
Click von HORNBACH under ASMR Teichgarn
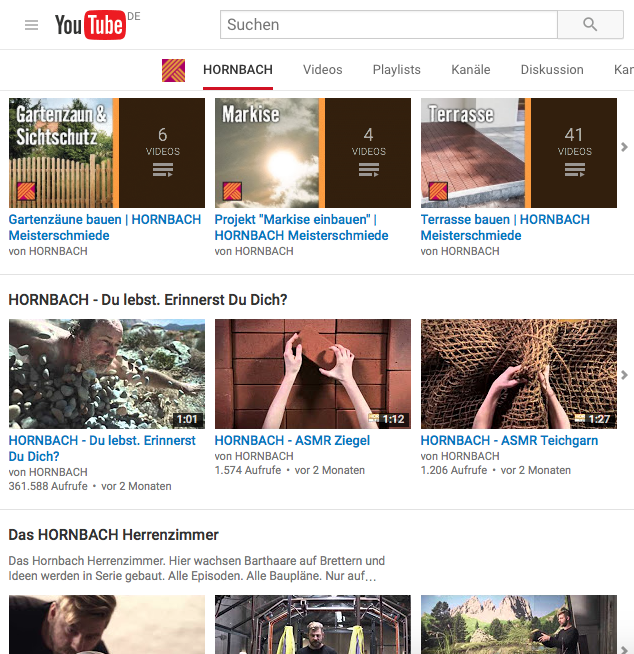click(x=460, y=456)
